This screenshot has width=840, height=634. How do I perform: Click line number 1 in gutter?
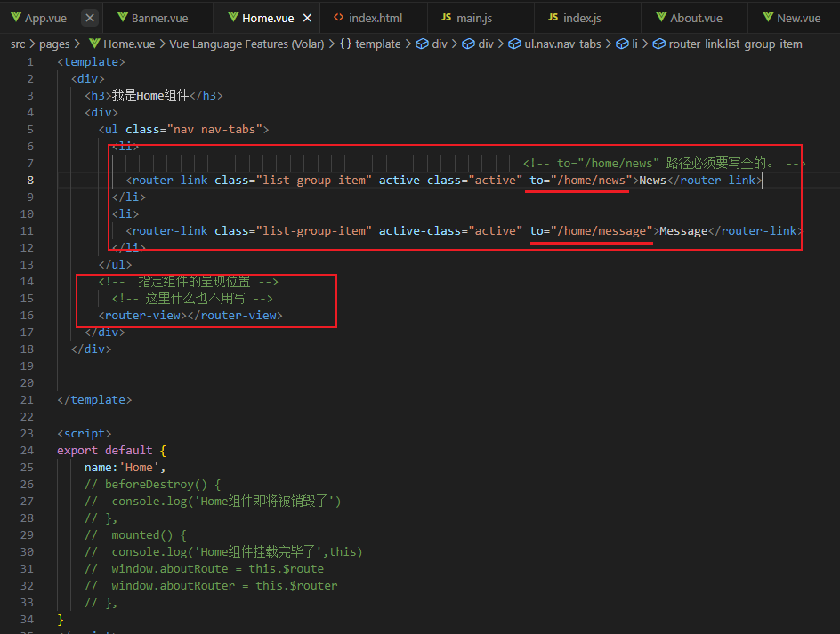(x=30, y=62)
